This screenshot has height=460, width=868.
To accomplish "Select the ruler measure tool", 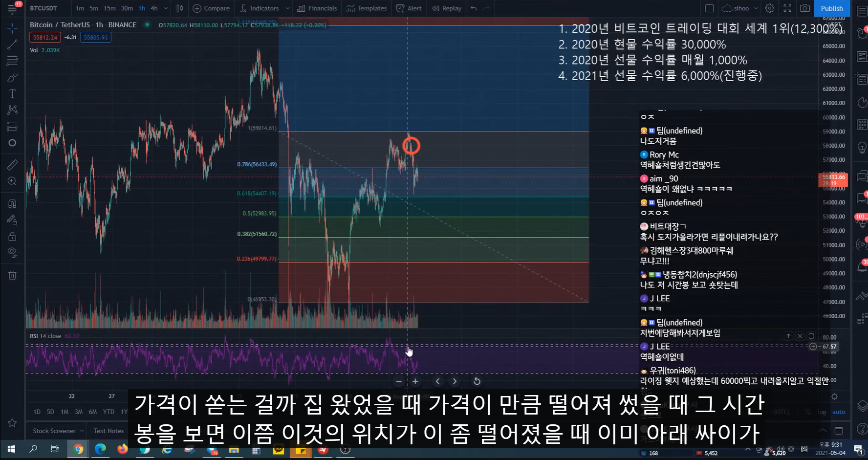I will coord(12,165).
